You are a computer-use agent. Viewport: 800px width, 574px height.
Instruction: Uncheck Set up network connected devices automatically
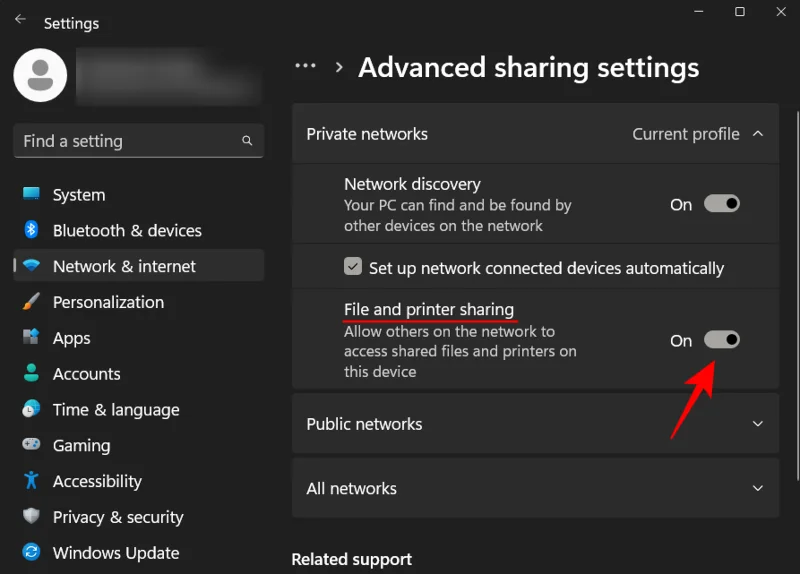[353, 266]
